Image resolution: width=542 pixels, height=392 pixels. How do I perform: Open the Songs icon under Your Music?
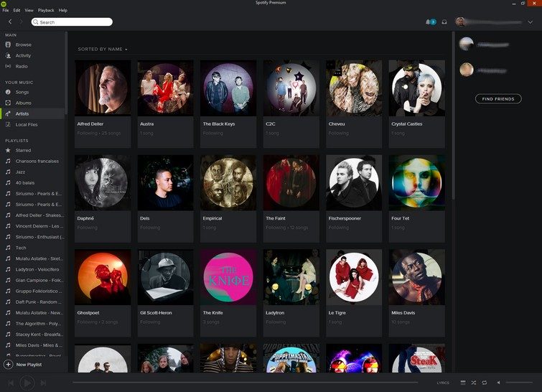pos(8,92)
